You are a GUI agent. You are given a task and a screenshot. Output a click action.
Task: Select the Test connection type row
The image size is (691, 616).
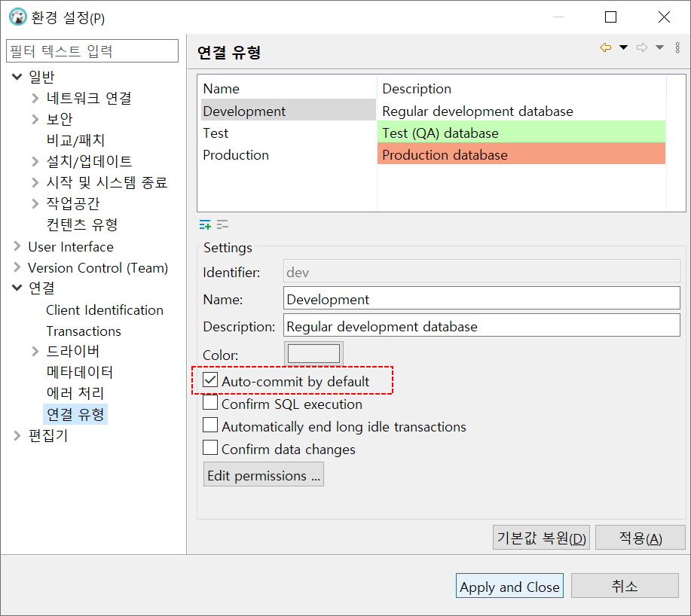[x=433, y=132]
